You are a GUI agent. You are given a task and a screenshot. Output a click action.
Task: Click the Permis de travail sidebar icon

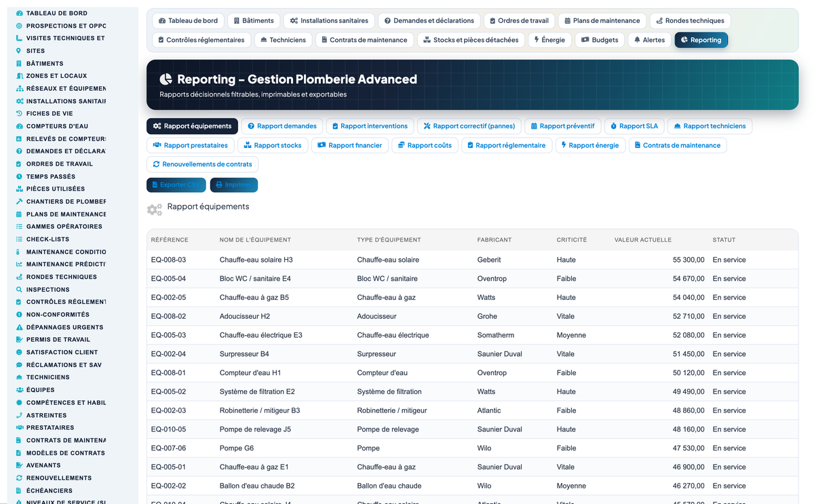click(19, 340)
